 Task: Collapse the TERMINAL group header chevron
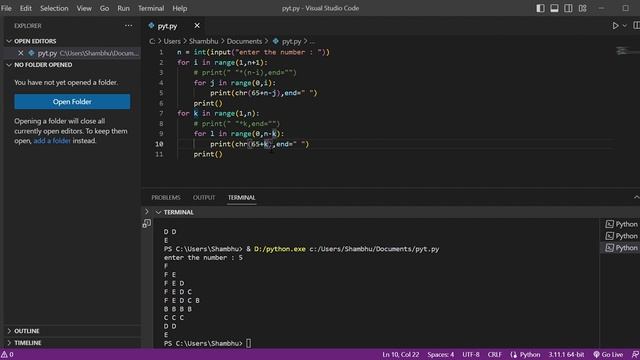(158, 212)
